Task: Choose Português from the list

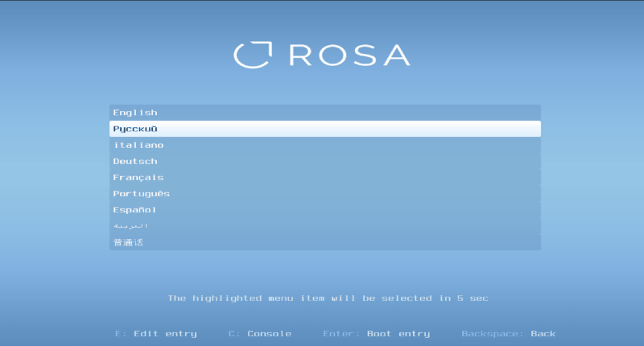Action: 325,194
